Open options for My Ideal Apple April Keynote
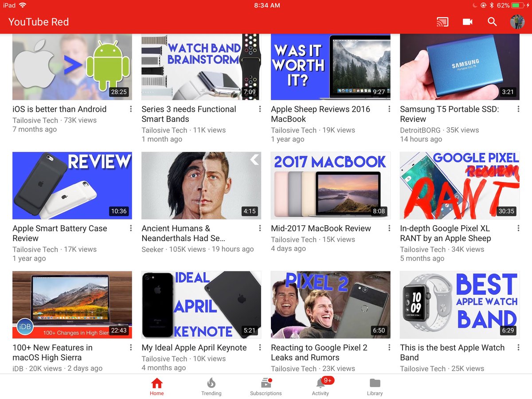 (260, 348)
